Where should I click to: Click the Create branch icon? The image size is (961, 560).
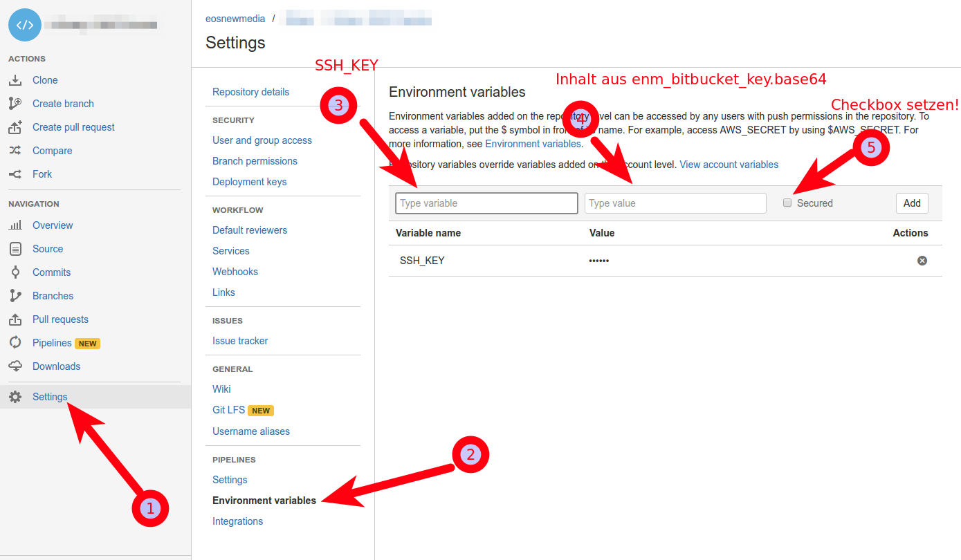[x=15, y=104]
